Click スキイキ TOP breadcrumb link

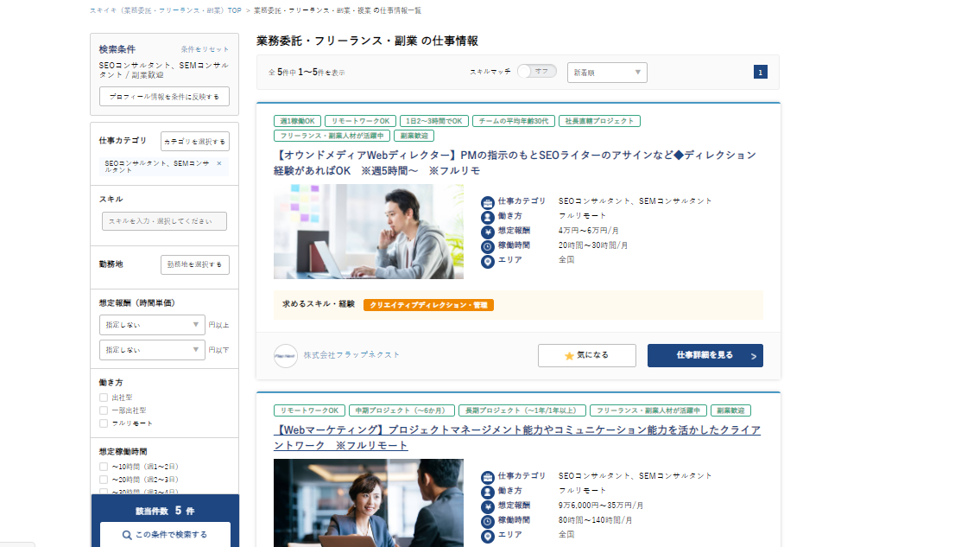tap(166, 10)
